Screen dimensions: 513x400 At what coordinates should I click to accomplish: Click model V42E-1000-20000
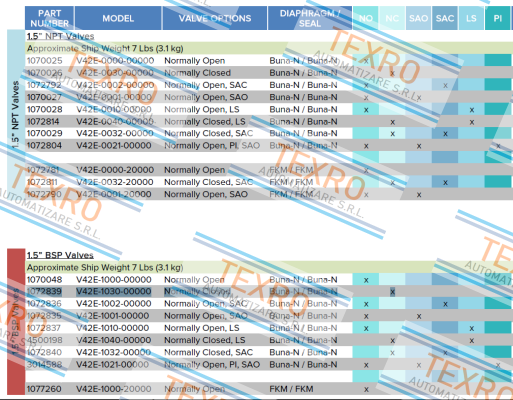[x=114, y=389]
